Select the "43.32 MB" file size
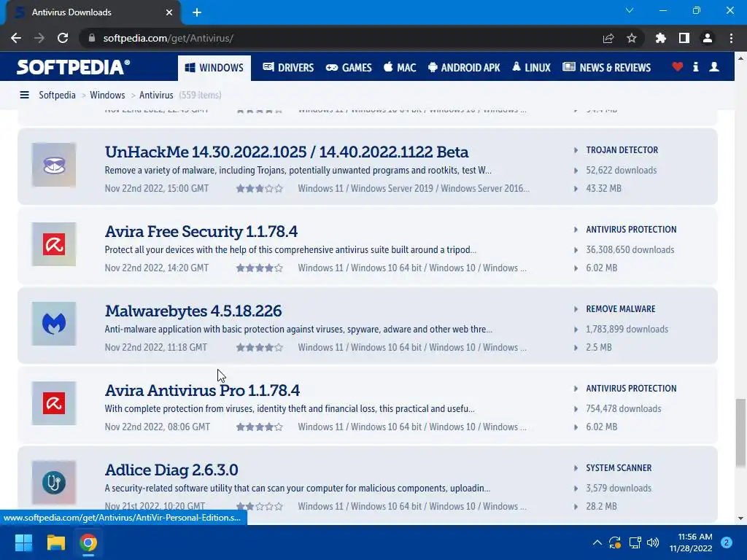The width and height of the screenshot is (747, 560). (603, 189)
